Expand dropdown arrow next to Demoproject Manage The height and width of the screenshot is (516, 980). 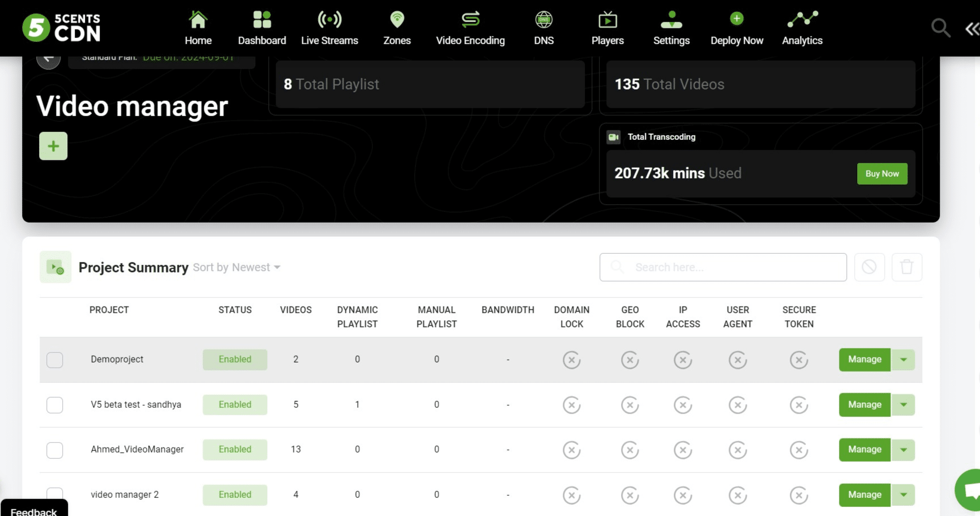click(904, 360)
